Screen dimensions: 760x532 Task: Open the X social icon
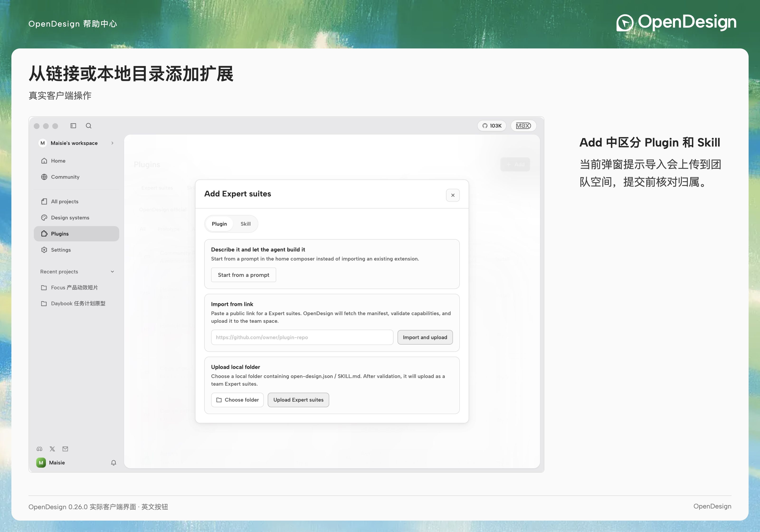[x=52, y=449]
